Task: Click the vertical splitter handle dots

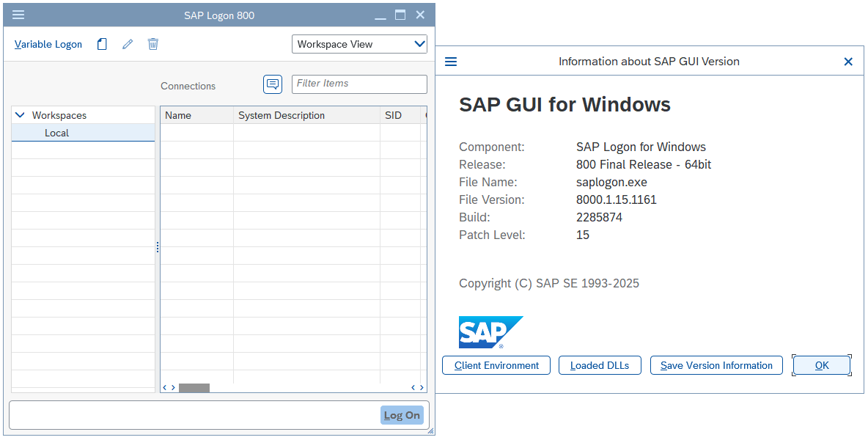Action: [x=158, y=247]
